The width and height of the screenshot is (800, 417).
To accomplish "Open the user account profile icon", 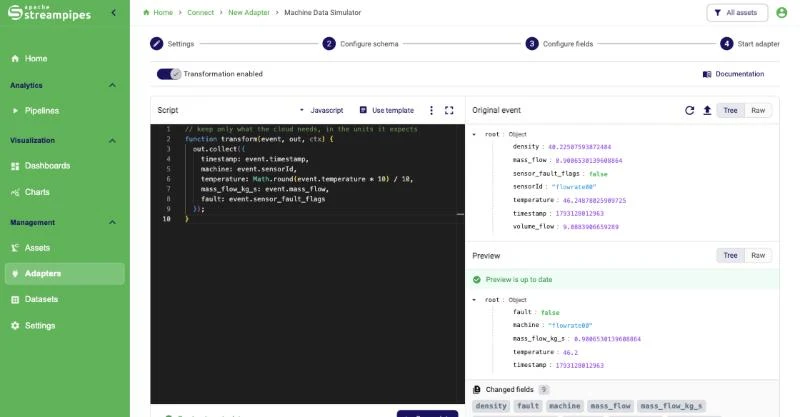I will pos(782,13).
